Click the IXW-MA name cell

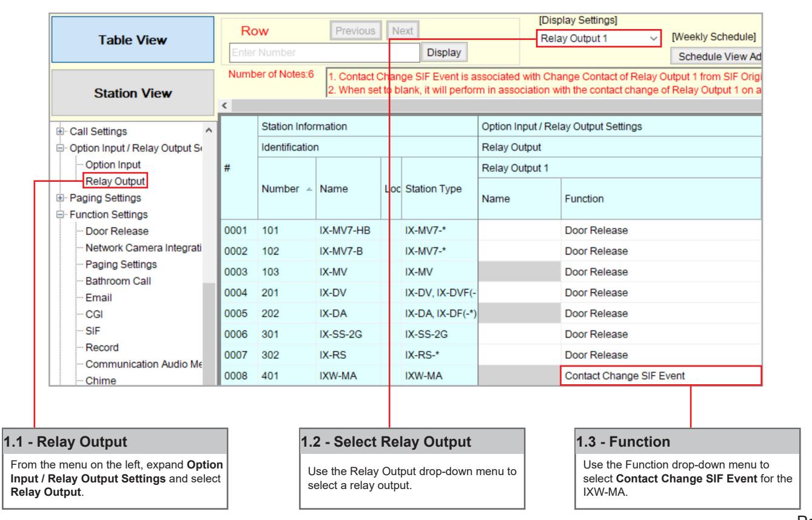[x=348, y=376]
